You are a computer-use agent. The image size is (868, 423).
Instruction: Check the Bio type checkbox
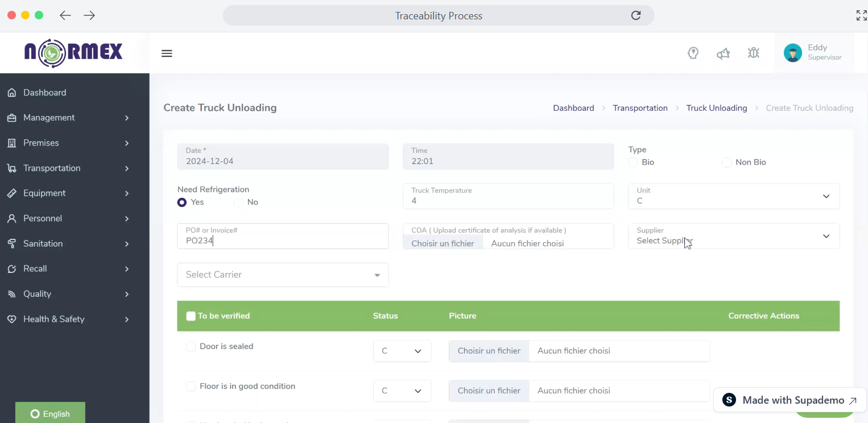point(633,163)
